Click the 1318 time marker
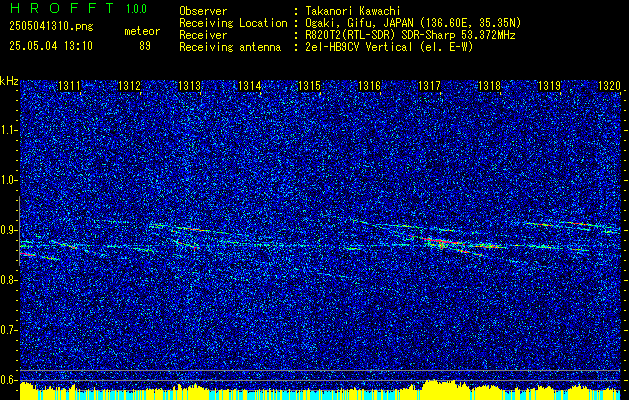This screenshot has width=629, height=400. tap(489, 85)
